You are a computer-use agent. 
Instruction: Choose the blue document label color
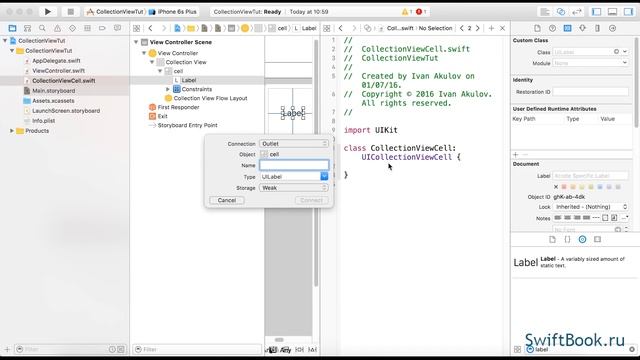click(x=600, y=187)
